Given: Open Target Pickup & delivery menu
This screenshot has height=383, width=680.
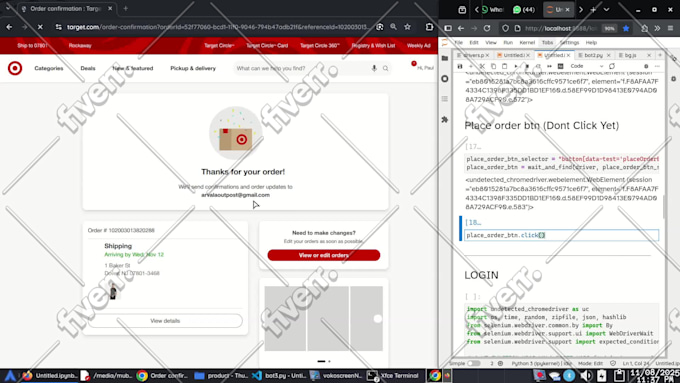Looking at the screenshot, I should pyautogui.click(x=193, y=68).
